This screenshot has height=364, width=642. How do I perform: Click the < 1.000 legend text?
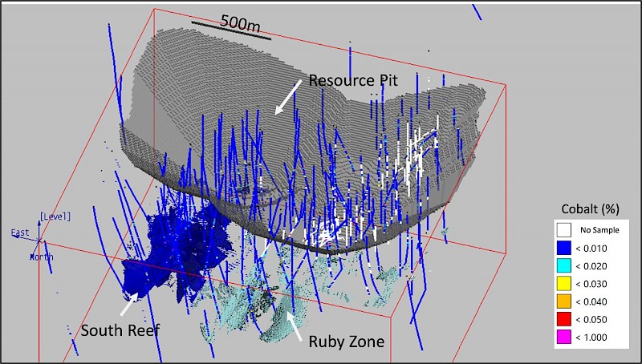pos(591,338)
